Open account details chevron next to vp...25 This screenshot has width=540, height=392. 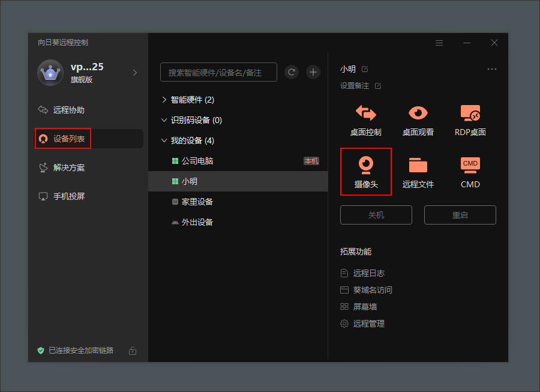click(135, 73)
